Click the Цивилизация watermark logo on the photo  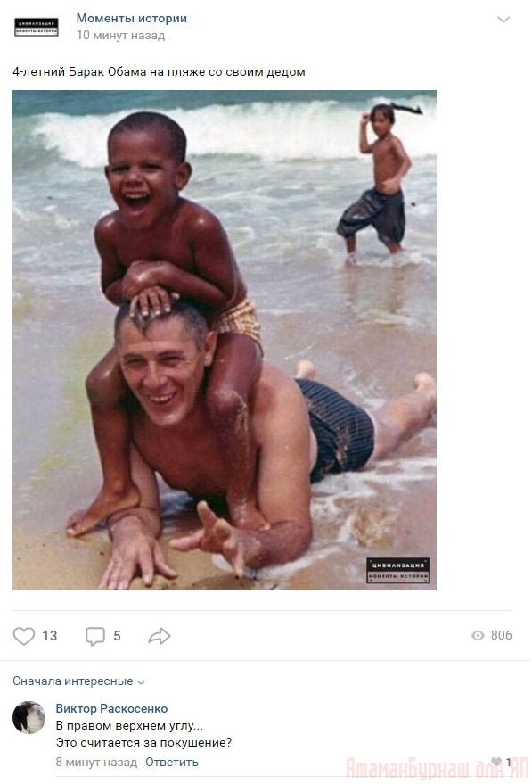click(x=397, y=571)
